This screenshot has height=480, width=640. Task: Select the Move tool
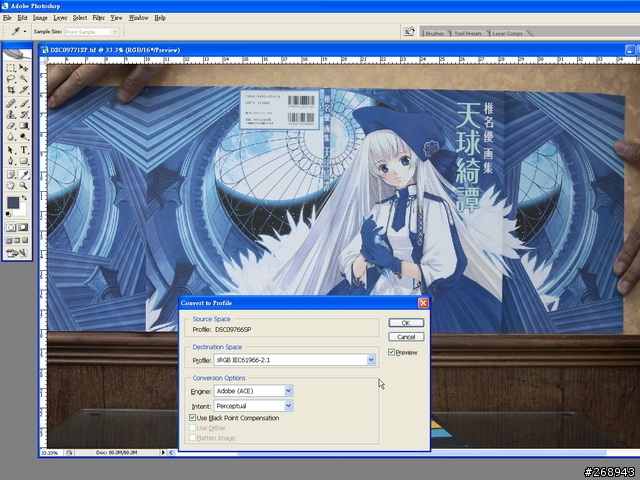[x=23, y=68]
